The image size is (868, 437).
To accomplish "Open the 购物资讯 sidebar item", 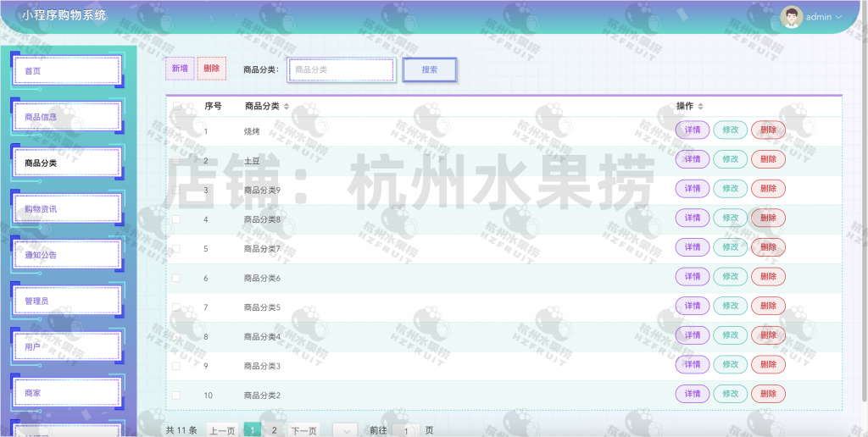I will click(x=66, y=208).
